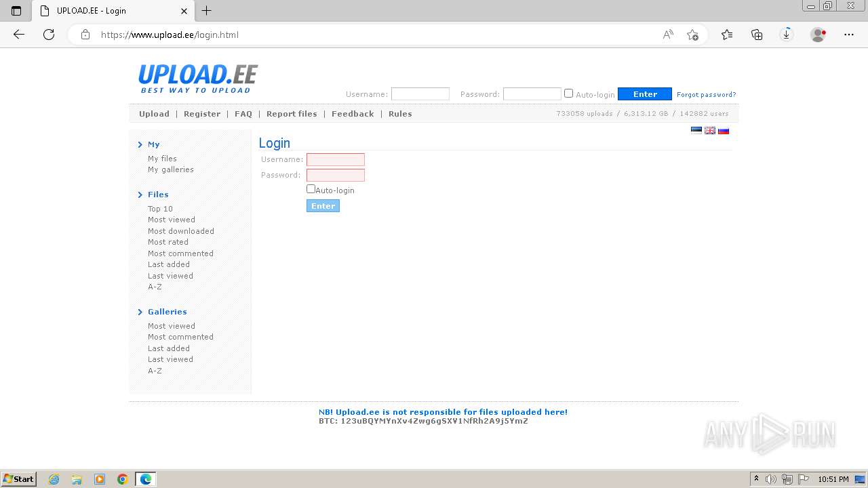Open the FAQ menu item
Screen dimensions: 868x488
(x=243, y=114)
